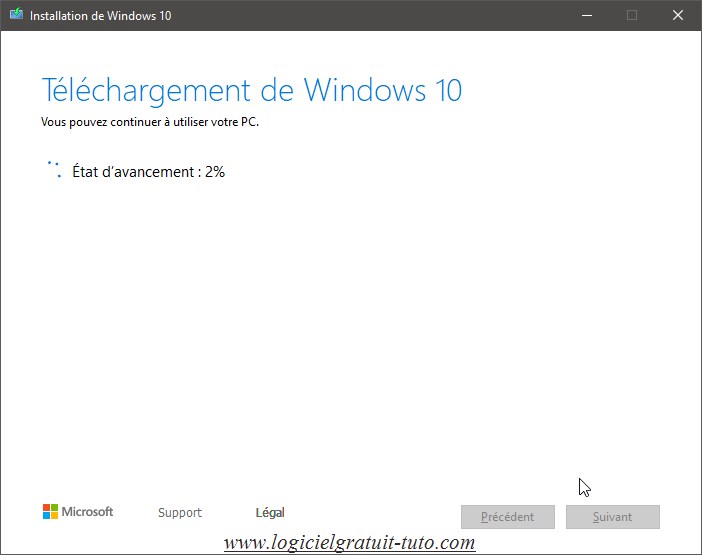Click the title bar text "Installation de Windows 10"
This screenshot has height=555, width=702.
(x=101, y=16)
